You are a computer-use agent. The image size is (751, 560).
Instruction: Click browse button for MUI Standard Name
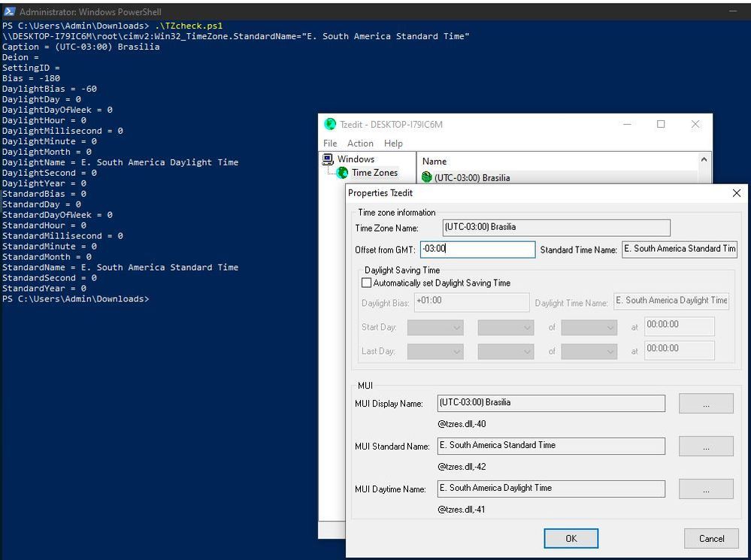[706, 446]
